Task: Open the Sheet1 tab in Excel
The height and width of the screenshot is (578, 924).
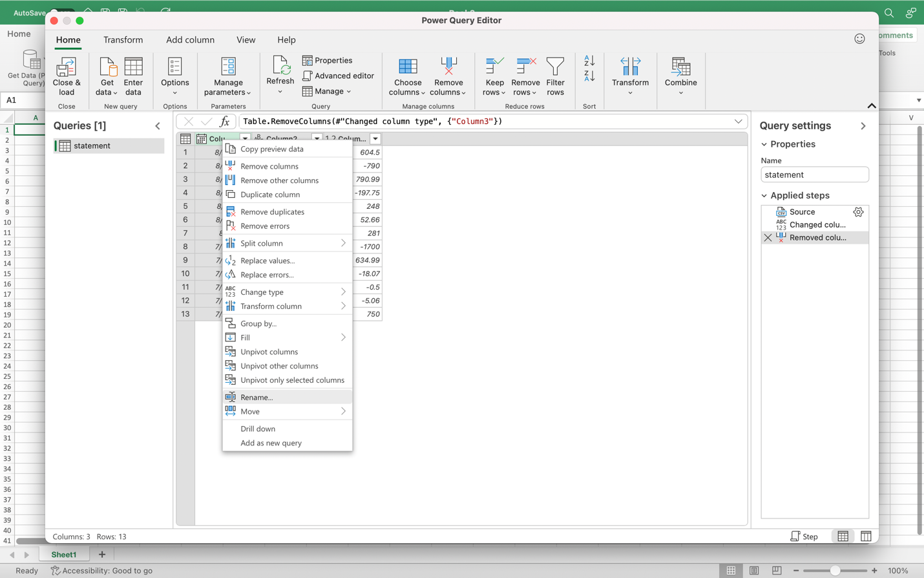Action: point(64,555)
